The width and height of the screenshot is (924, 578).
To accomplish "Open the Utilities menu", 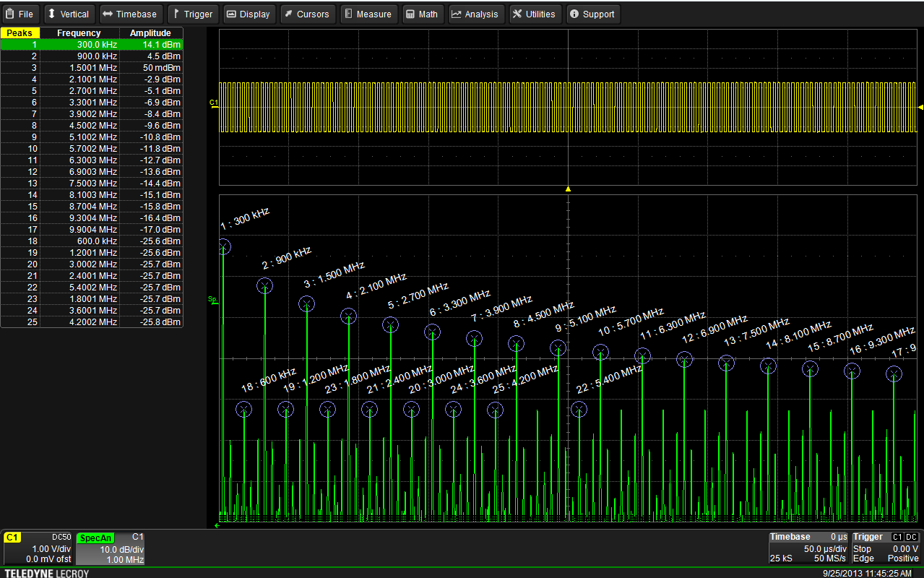I will [x=535, y=14].
